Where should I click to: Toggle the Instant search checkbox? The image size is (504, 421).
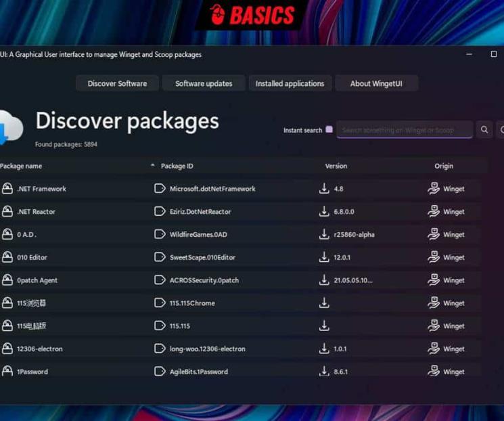tap(329, 129)
